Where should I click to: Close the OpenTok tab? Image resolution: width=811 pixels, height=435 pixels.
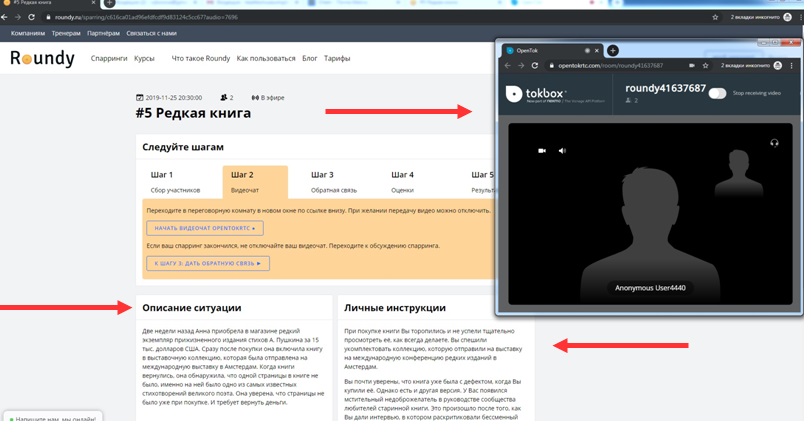click(597, 51)
